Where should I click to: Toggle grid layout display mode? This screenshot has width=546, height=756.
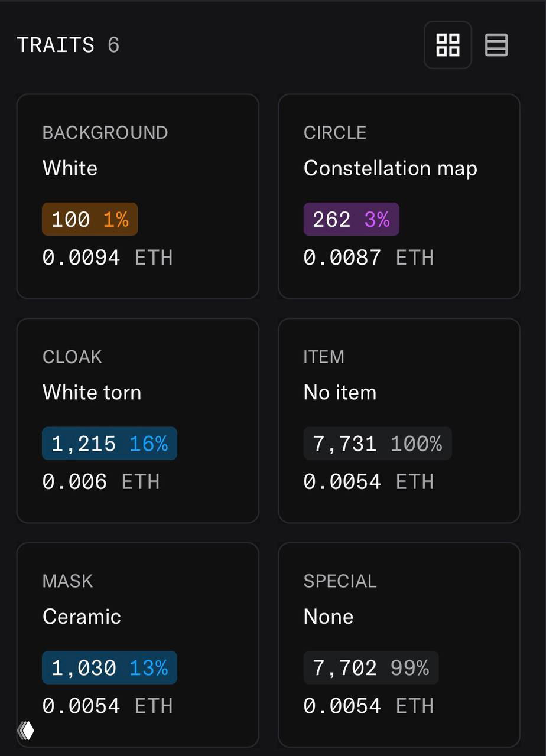pyautogui.click(x=447, y=44)
